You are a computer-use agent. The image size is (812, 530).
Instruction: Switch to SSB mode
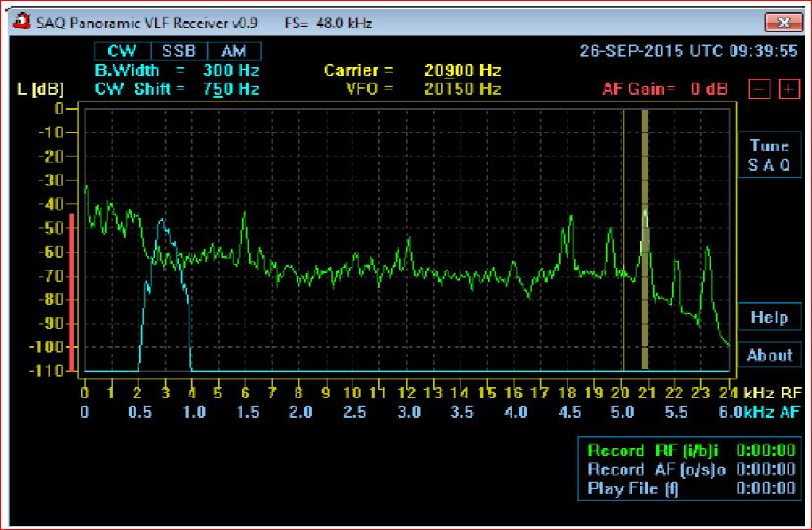179,51
